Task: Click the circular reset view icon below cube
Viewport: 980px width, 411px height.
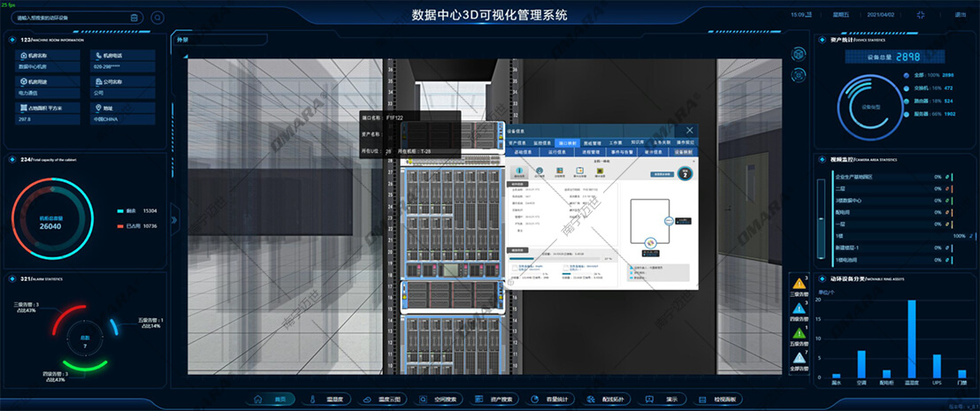Action: pyautogui.click(x=798, y=75)
